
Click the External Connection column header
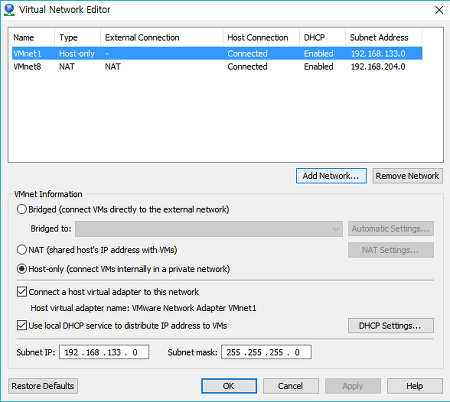click(162, 38)
